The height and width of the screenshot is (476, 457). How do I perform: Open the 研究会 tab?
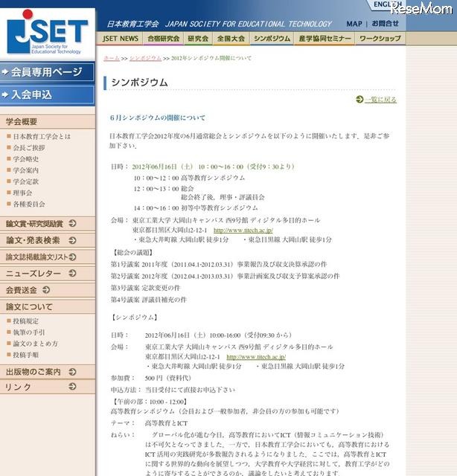click(198, 39)
